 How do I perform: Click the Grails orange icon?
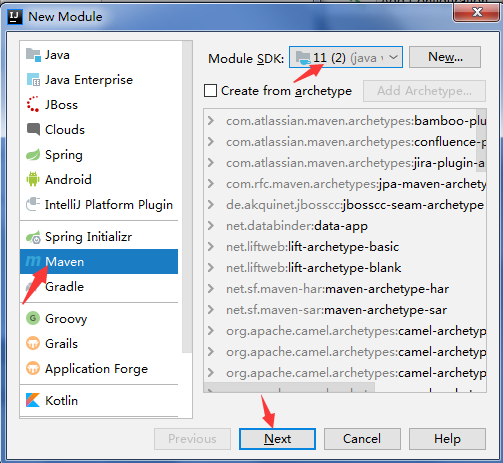[x=33, y=343]
